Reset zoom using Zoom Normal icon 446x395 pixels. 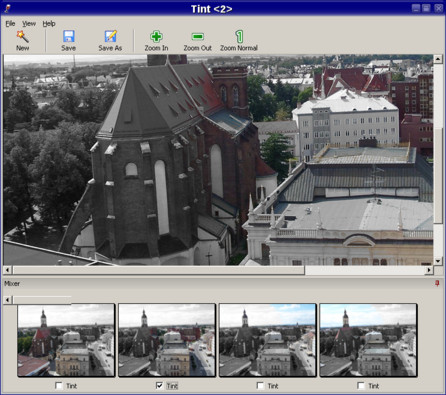click(x=239, y=36)
